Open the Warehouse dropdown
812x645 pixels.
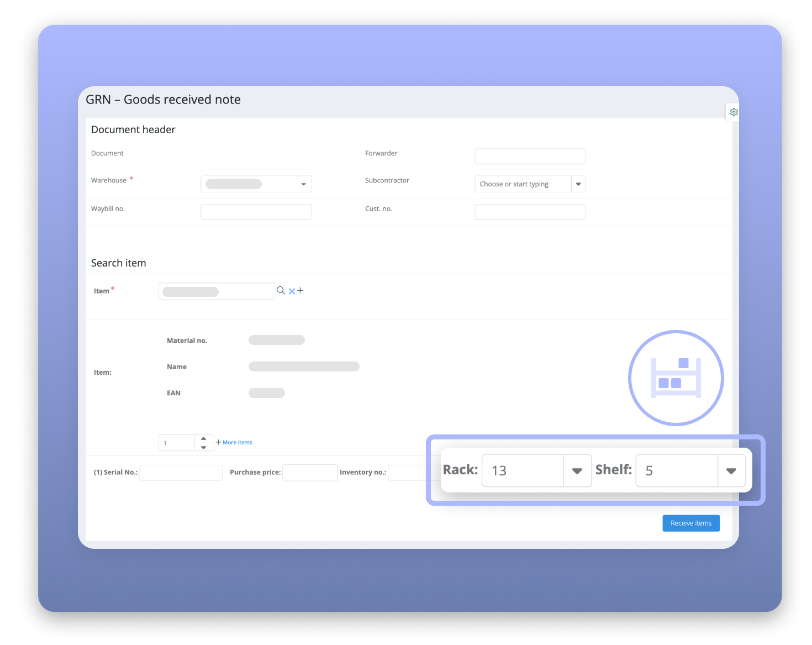(x=256, y=184)
